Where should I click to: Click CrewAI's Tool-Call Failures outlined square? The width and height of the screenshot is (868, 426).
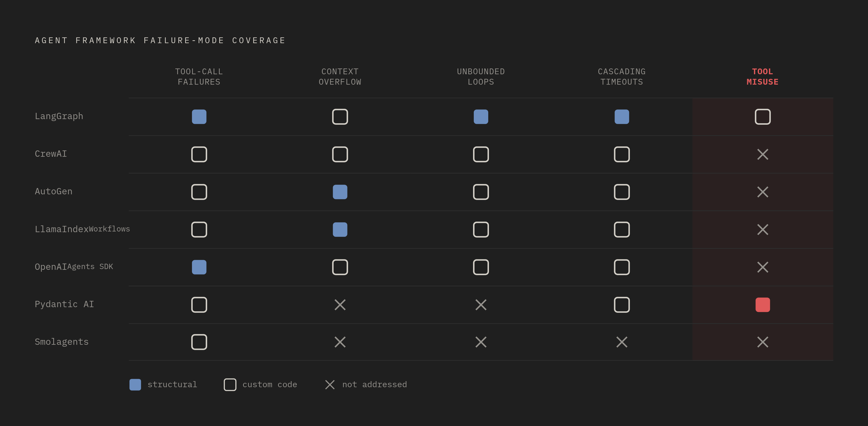coord(199,154)
